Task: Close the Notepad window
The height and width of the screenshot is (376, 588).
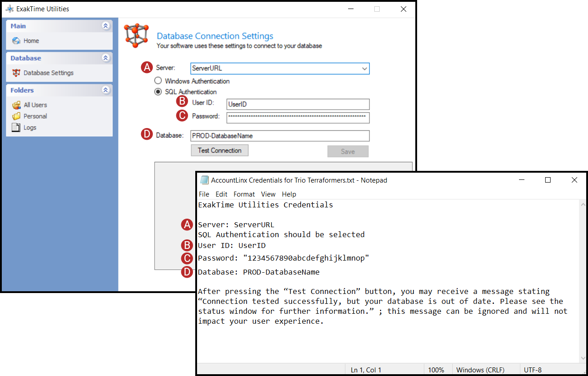Action: coord(574,180)
